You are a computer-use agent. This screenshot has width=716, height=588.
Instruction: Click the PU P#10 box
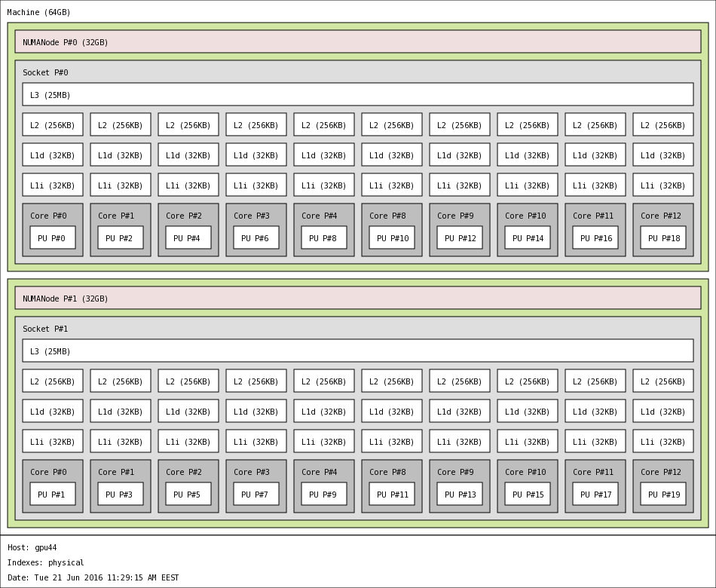pyautogui.click(x=392, y=238)
